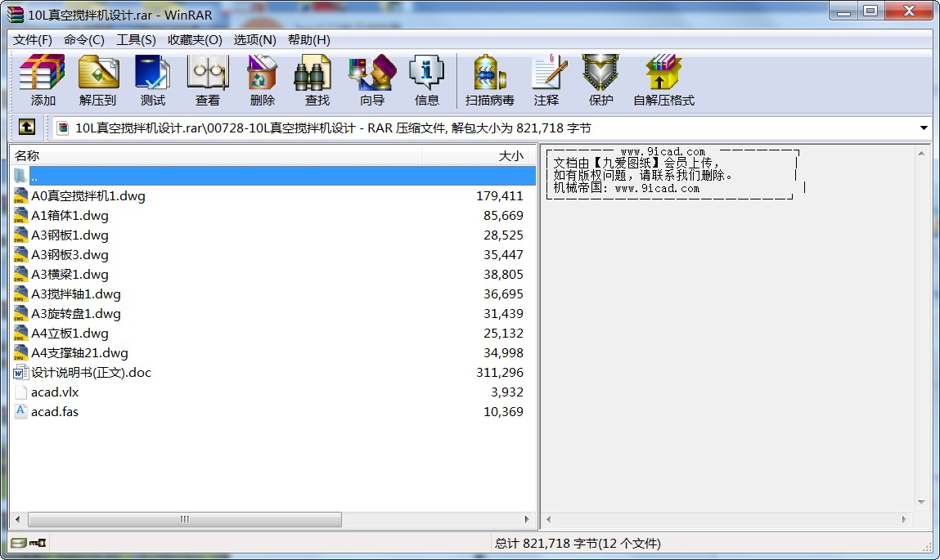
Task: Open the 文件(F) menu
Action: tap(33, 39)
